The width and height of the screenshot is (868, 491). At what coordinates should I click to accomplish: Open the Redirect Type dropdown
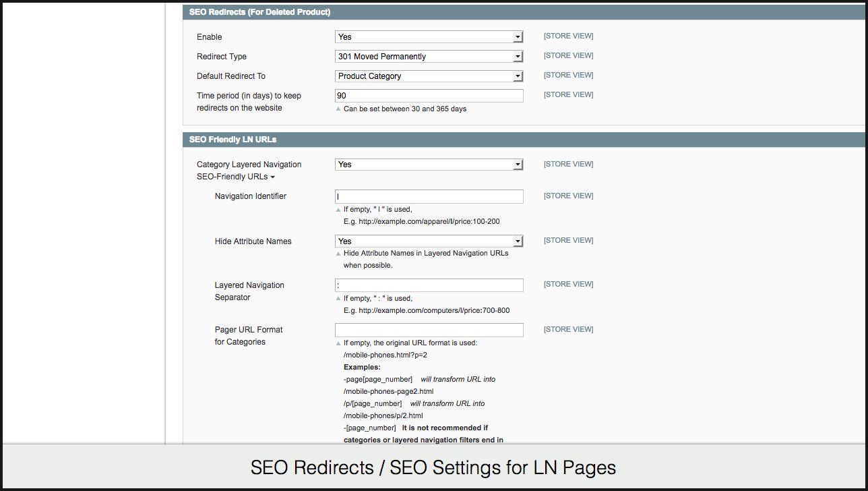pos(429,57)
